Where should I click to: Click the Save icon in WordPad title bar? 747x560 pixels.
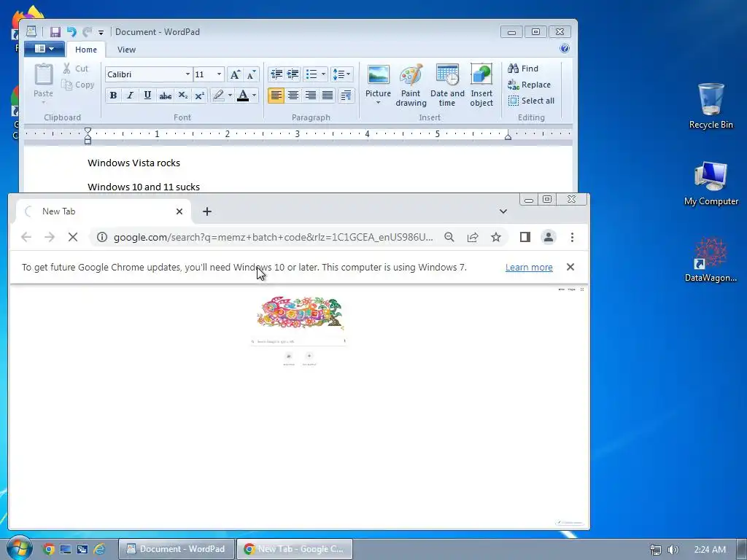(55, 32)
